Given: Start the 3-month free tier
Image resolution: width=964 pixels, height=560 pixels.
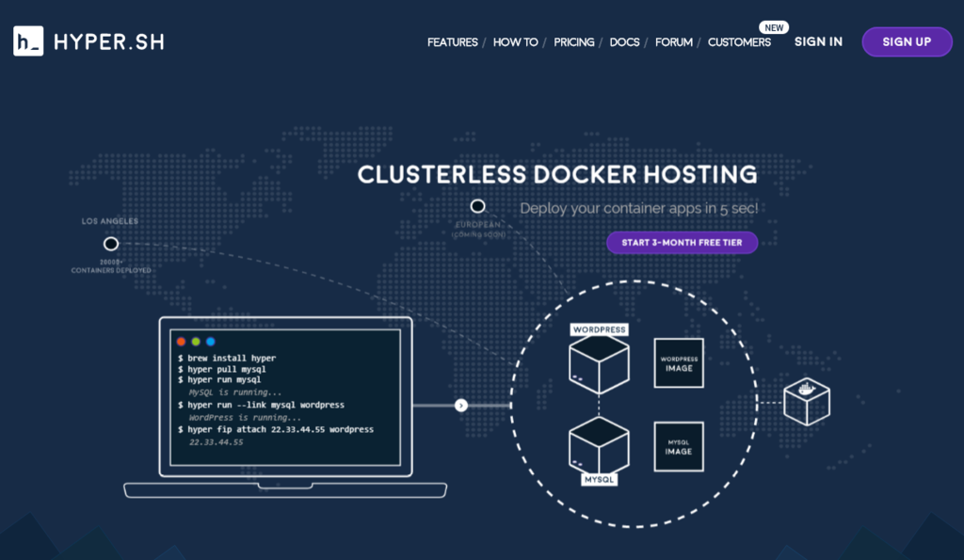Looking at the screenshot, I should point(682,242).
